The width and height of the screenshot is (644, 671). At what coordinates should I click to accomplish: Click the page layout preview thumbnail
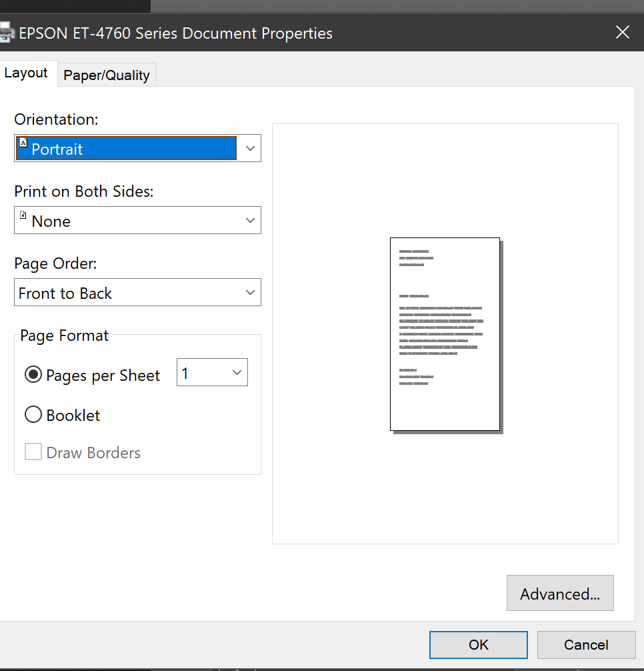446,335
